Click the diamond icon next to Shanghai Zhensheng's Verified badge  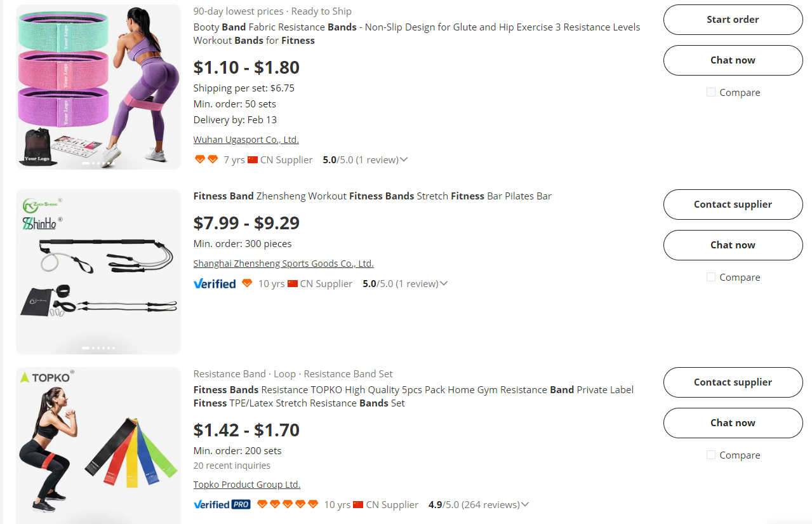tap(247, 283)
